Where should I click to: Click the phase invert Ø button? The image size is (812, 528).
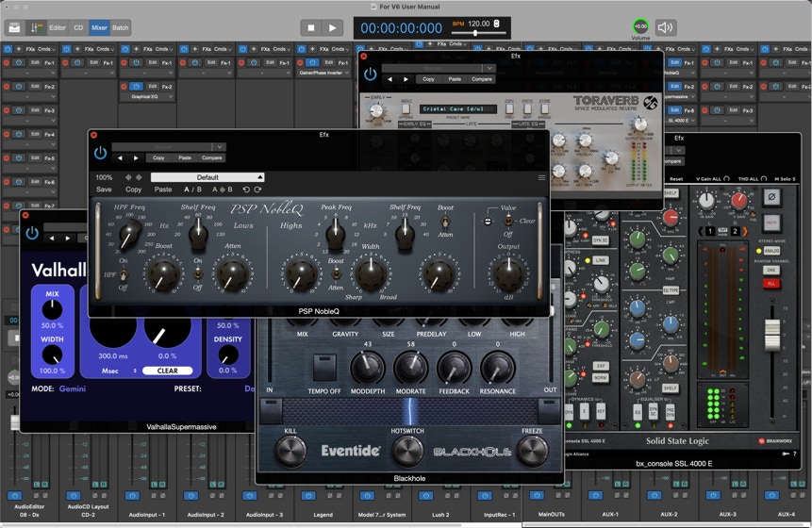pos(771,197)
